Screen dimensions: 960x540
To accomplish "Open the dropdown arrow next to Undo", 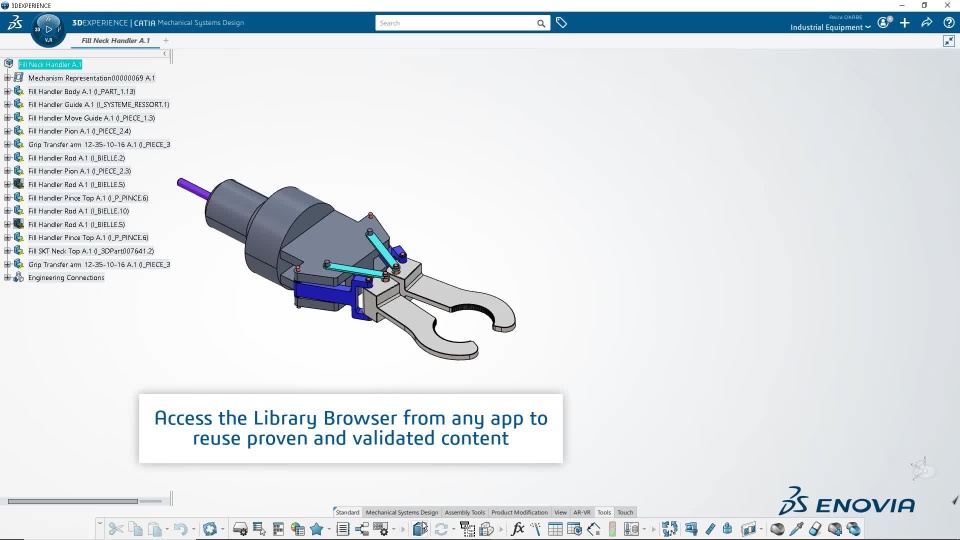I will 193,529.
